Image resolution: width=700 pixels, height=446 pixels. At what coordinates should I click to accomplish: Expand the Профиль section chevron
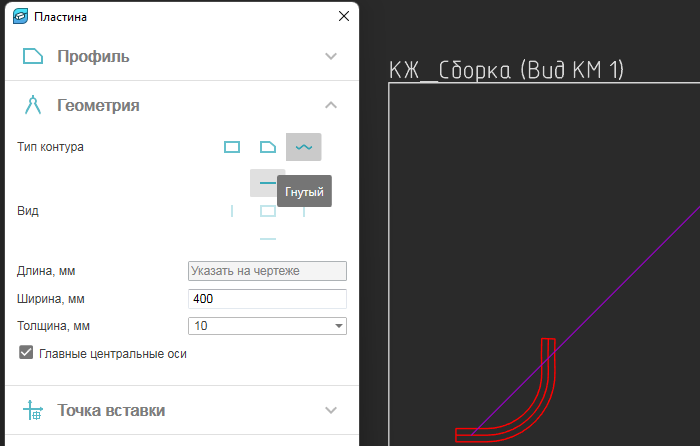click(x=331, y=56)
